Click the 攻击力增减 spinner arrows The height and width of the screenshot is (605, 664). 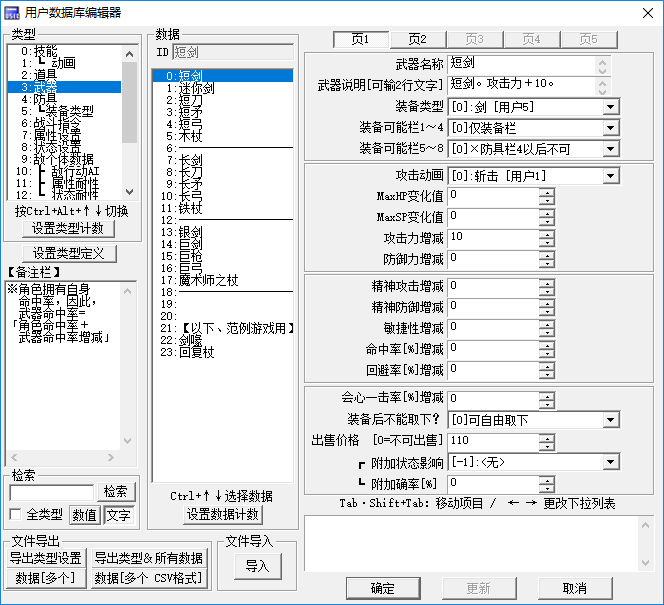click(547, 238)
